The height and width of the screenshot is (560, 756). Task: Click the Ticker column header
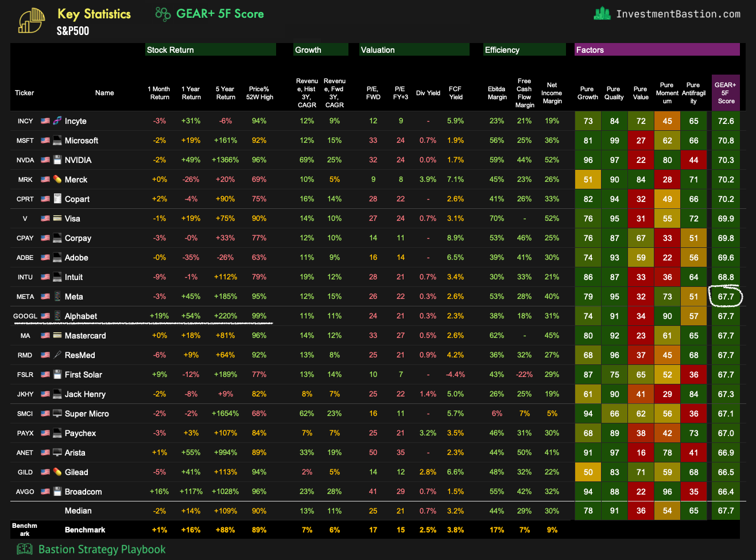[x=25, y=93]
